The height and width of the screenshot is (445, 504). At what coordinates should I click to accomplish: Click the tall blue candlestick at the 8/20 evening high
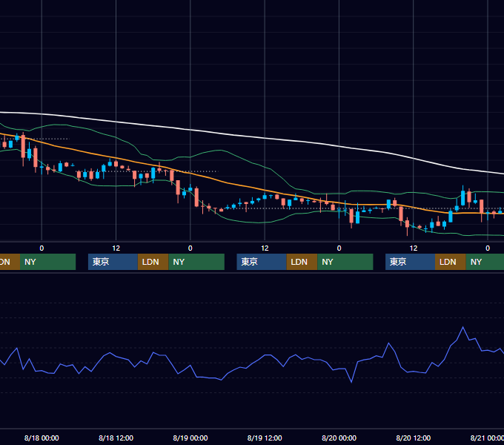click(462, 197)
